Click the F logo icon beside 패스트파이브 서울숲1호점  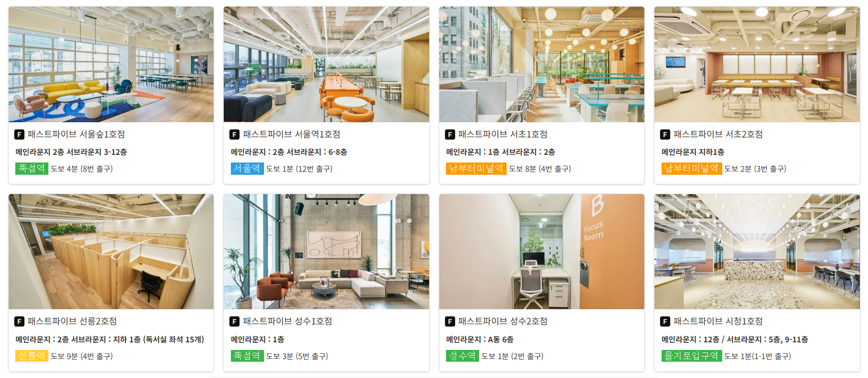tap(19, 134)
